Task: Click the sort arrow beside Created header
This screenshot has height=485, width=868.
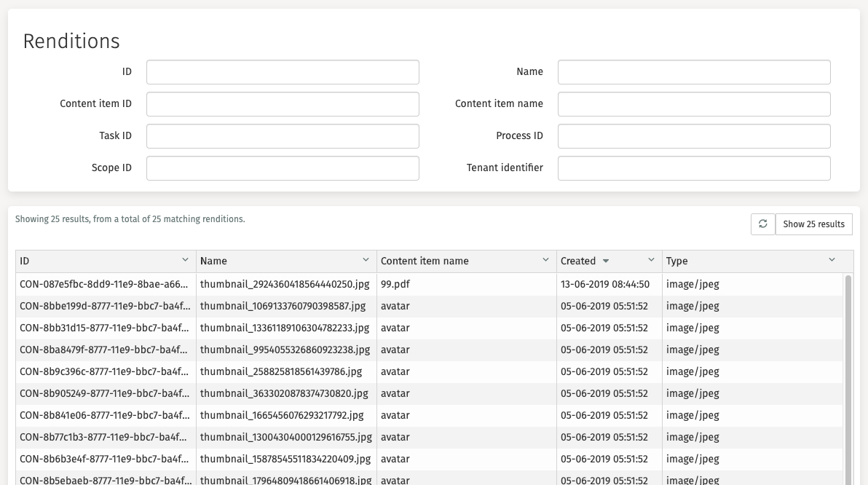Action: pyautogui.click(x=606, y=261)
